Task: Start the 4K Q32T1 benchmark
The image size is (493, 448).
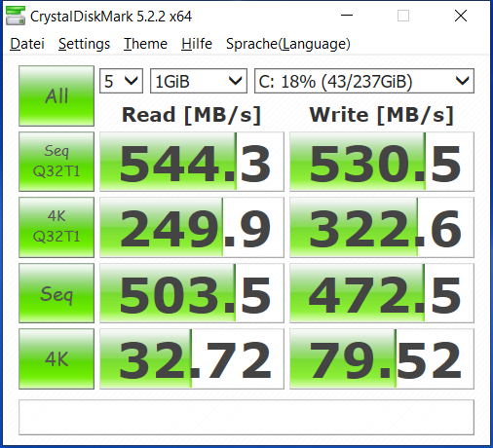Action: coord(57,227)
